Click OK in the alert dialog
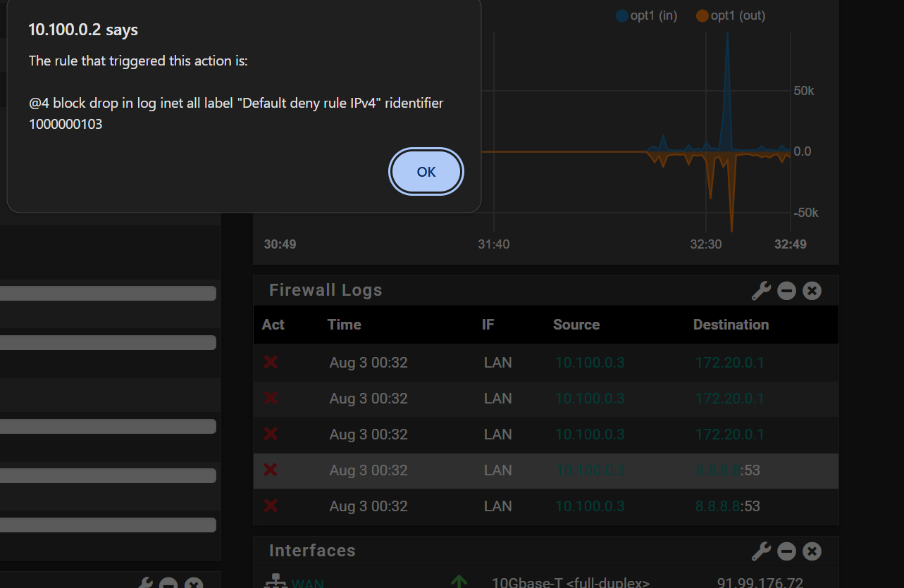The height and width of the screenshot is (588, 904). pos(426,172)
